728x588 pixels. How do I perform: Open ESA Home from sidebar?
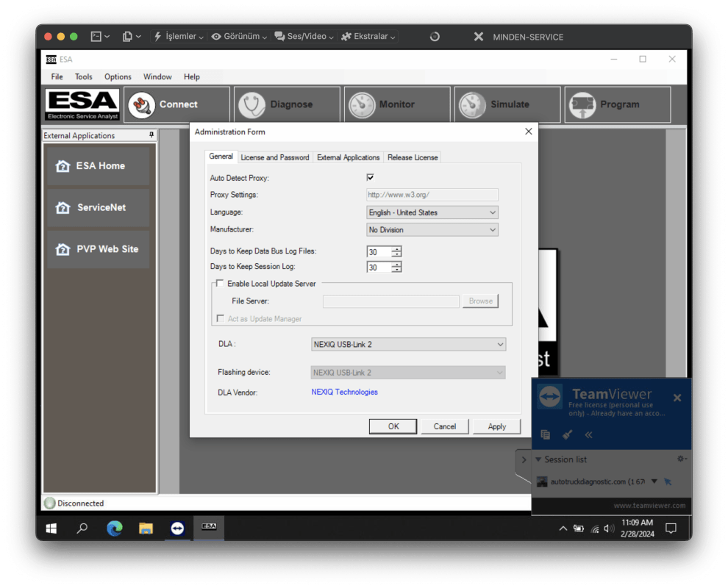(x=99, y=166)
